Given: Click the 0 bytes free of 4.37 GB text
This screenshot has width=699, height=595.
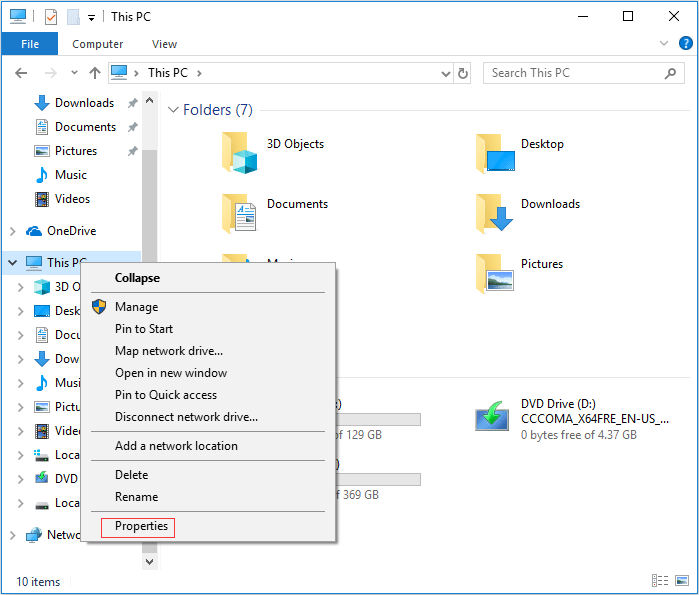Looking at the screenshot, I should tap(579, 435).
